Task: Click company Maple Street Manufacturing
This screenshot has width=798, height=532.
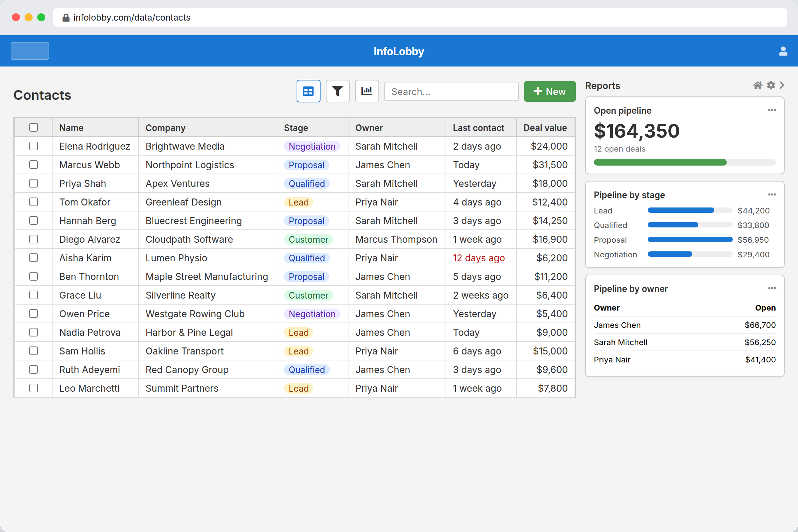Action: [206, 277]
